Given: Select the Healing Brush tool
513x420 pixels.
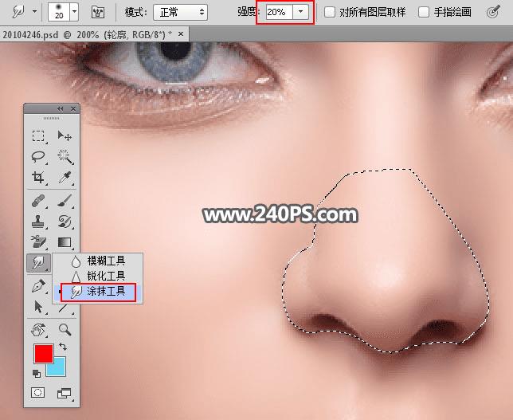Looking at the screenshot, I should [38, 200].
